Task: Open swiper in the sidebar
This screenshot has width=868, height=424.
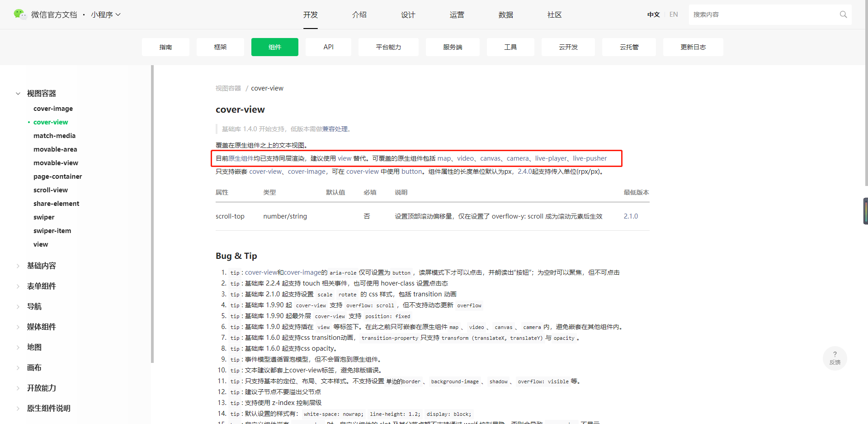Action: pyautogui.click(x=44, y=217)
